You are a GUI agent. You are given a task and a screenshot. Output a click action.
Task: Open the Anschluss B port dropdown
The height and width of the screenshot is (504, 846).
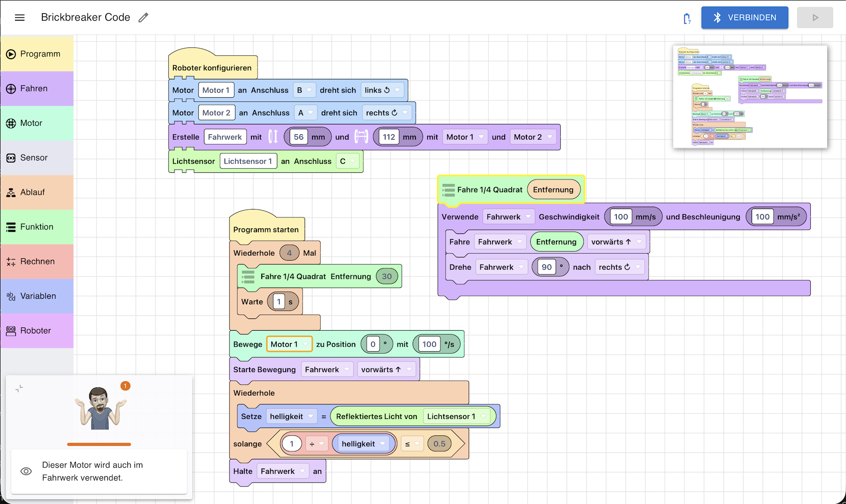(304, 90)
